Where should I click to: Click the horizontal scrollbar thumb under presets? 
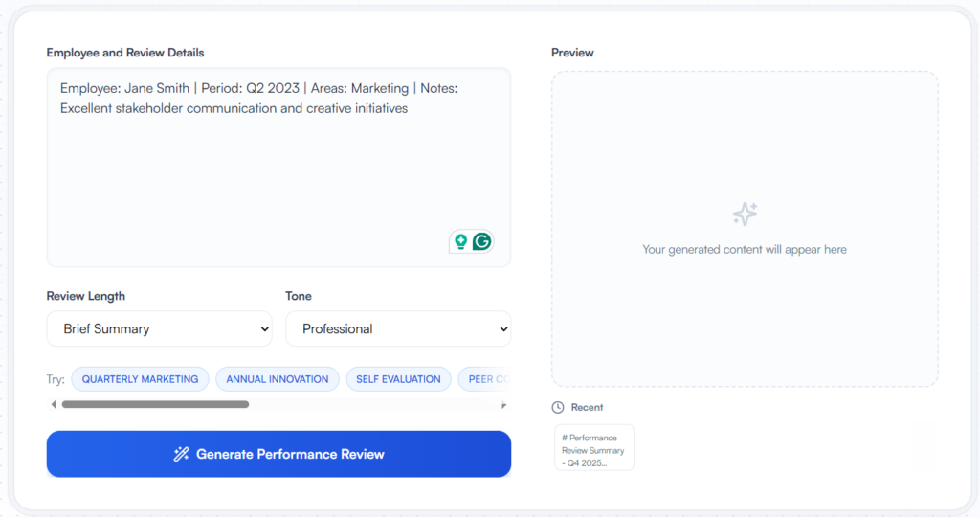click(156, 405)
